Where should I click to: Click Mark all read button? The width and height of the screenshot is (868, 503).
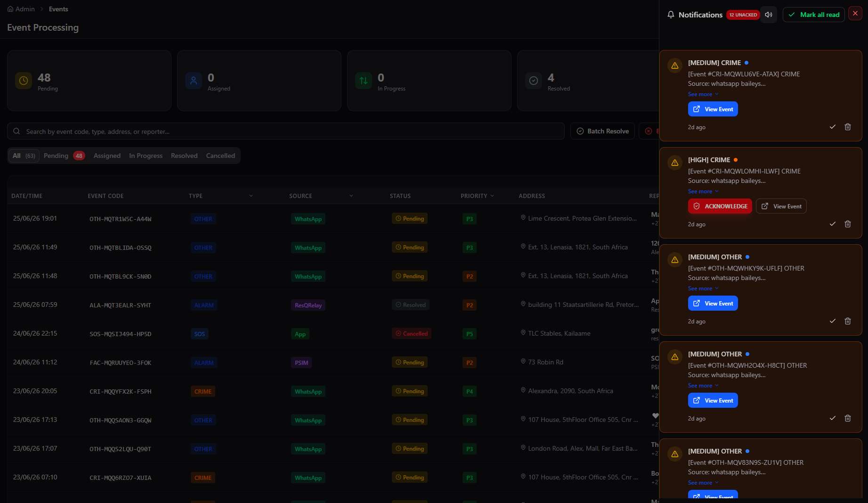[814, 15]
